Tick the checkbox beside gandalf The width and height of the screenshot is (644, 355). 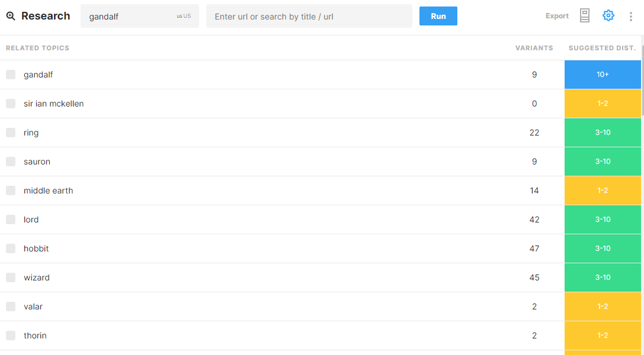(11, 75)
